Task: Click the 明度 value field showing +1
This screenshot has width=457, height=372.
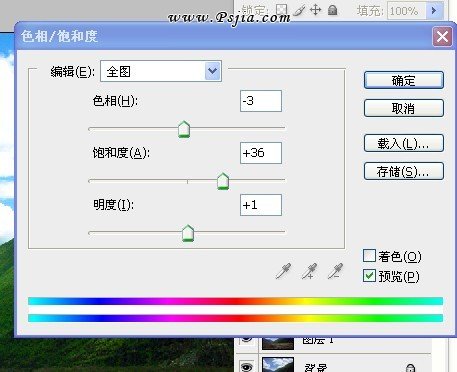Action: click(261, 205)
